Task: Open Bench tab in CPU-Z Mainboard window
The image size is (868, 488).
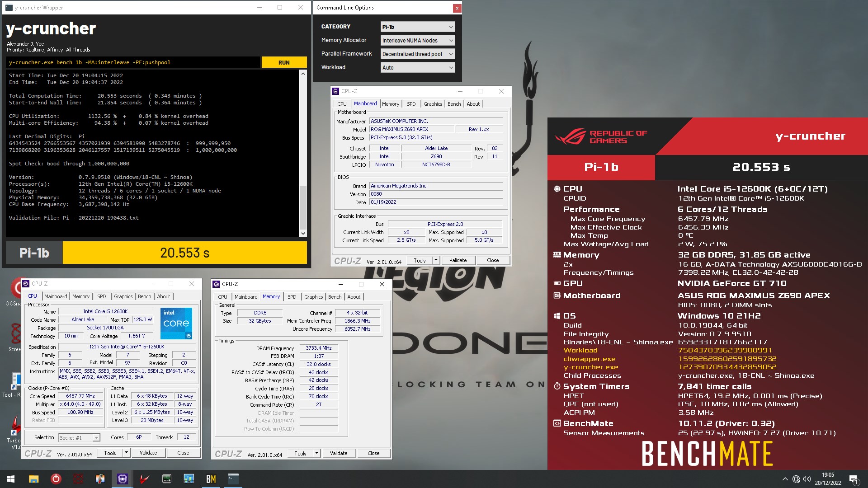Action: (x=454, y=104)
